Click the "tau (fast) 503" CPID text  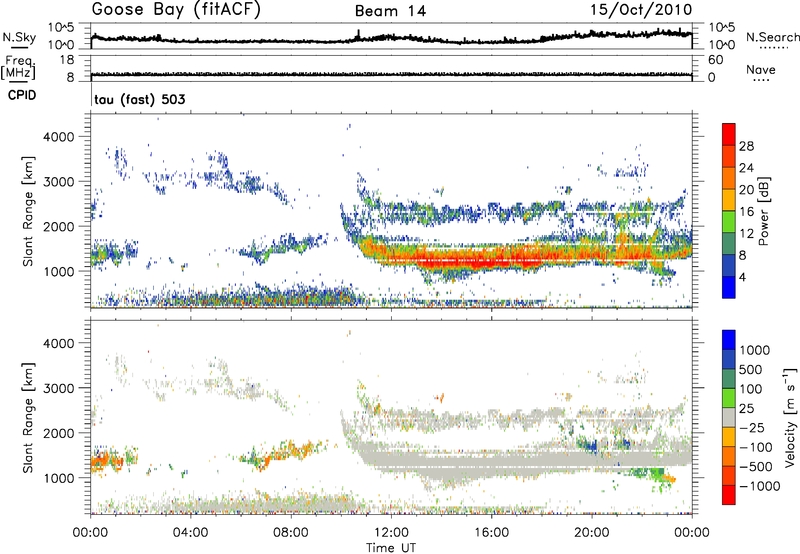(x=140, y=99)
